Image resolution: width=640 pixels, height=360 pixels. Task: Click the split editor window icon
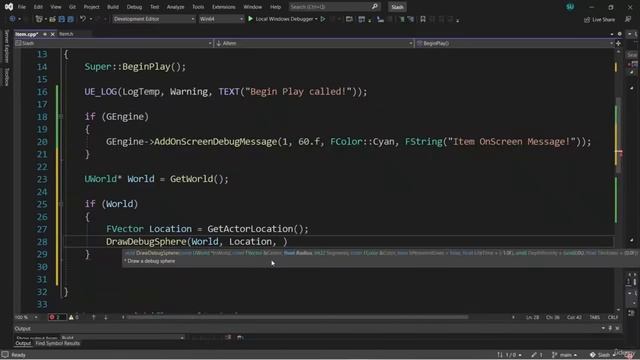618,43
